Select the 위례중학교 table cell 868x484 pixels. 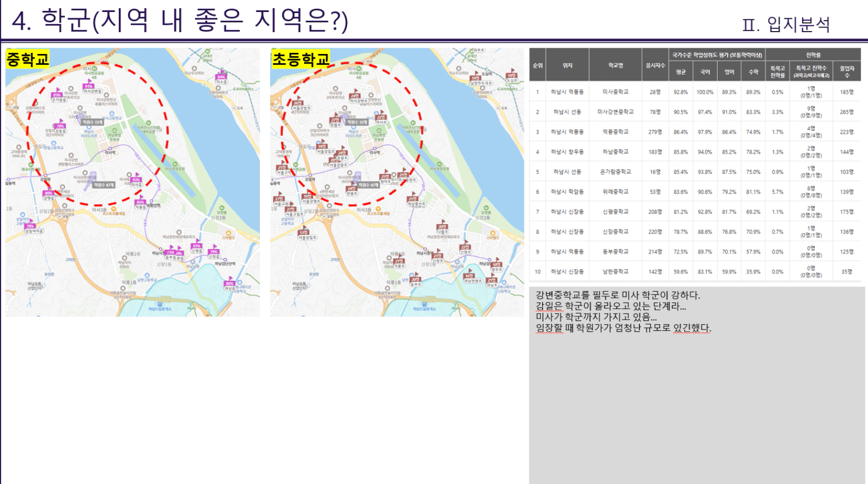[616, 192]
